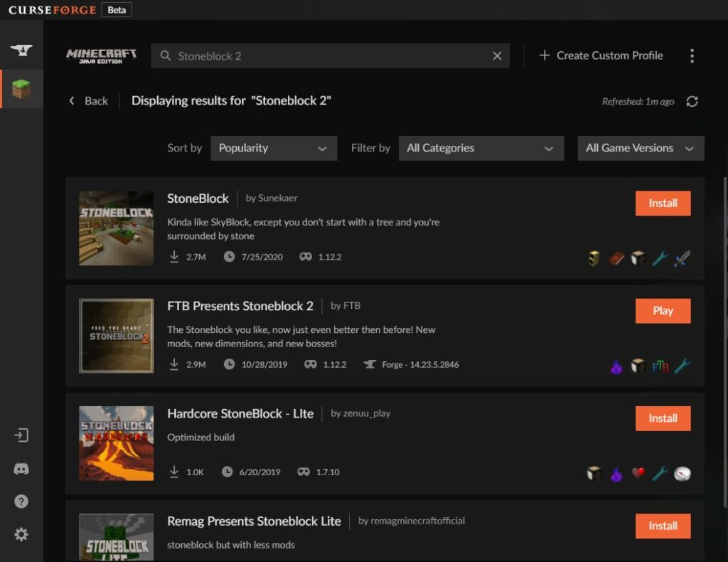Click the sword category icon on StoneBlock
Viewport: 728px width, 562px height.
click(x=682, y=258)
